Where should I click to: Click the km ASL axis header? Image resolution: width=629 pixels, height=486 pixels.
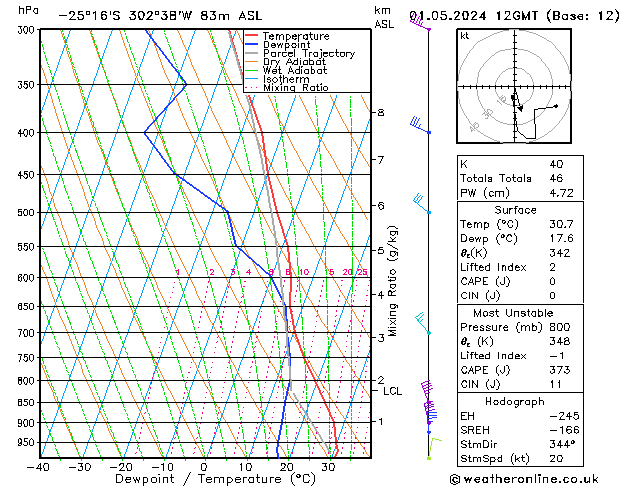384,17
